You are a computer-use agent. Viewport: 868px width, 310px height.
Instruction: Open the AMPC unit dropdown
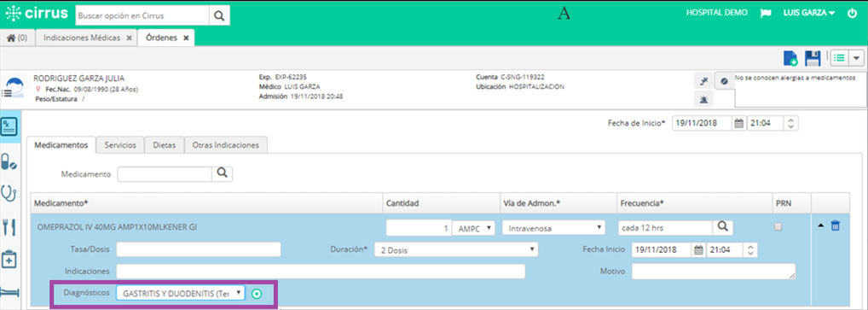[473, 227]
